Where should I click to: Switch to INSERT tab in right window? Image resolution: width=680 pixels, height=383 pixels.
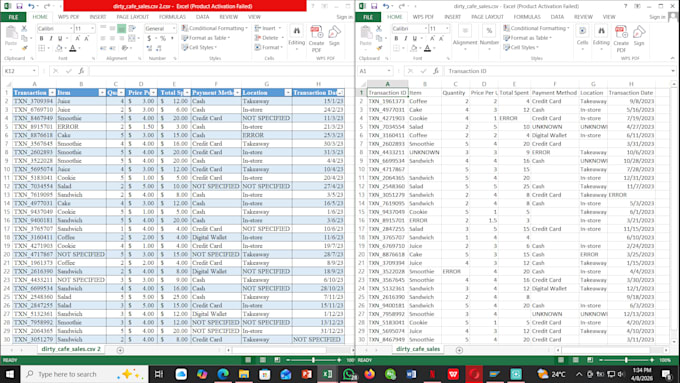[x=452, y=17]
